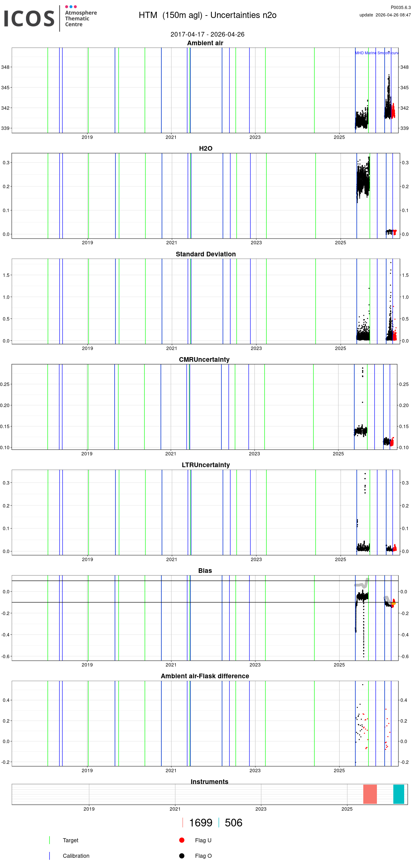Click the LTRUncertainty panel title
The width and height of the screenshot is (415, 868).
[x=205, y=465]
